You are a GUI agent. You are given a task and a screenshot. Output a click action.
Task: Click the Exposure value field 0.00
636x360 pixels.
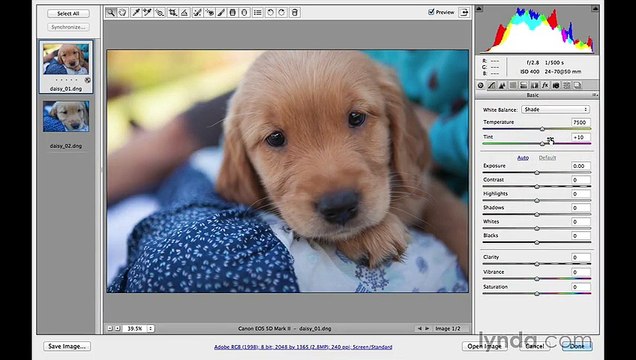coord(580,166)
